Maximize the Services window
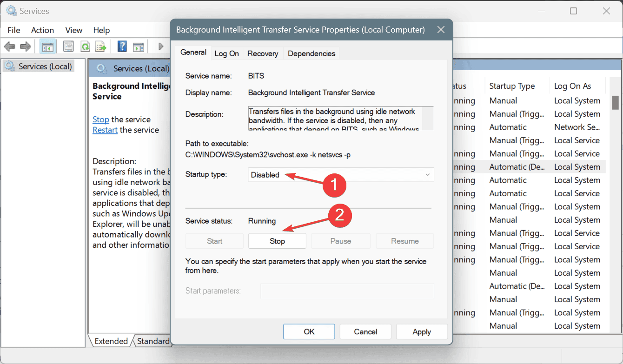Image resolution: width=623 pixels, height=364 pixels. click(x=573, y=11)
